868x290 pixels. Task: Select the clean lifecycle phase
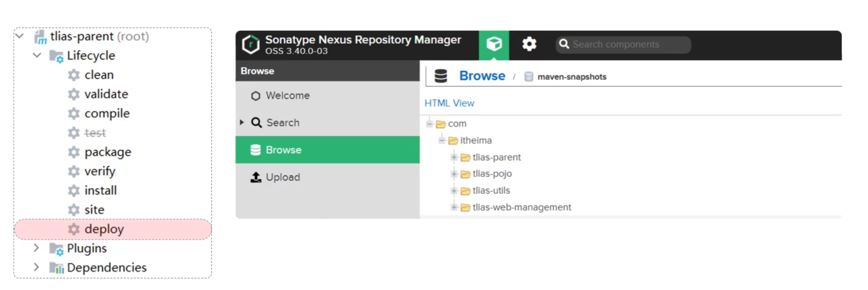[x=99, y=75]
